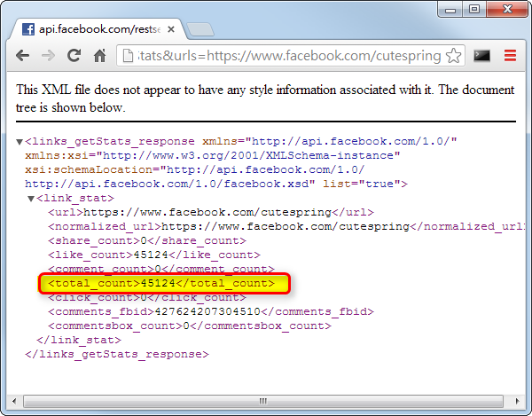Click the closing link_stat tag
The image size is (532, 416).
pyautogui.click(x=79, y=341)
